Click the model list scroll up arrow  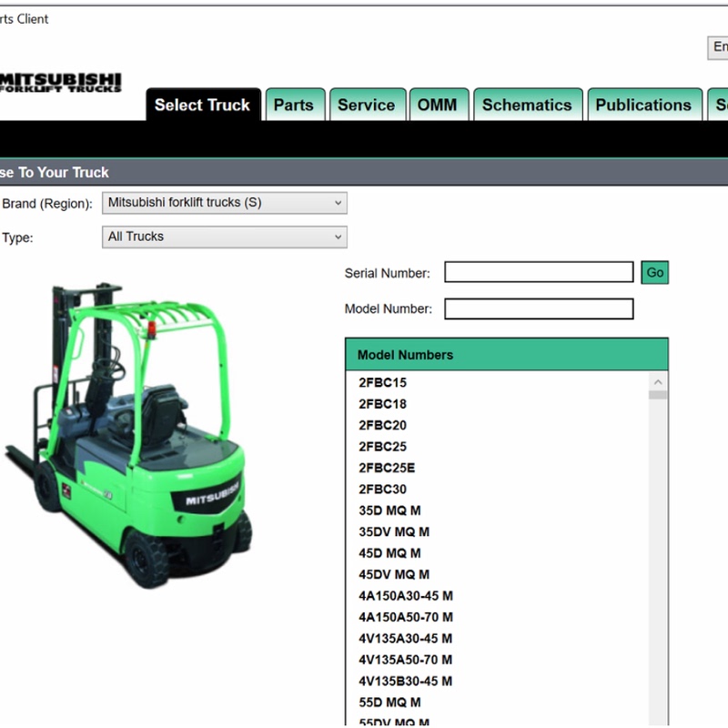(657, 382)
